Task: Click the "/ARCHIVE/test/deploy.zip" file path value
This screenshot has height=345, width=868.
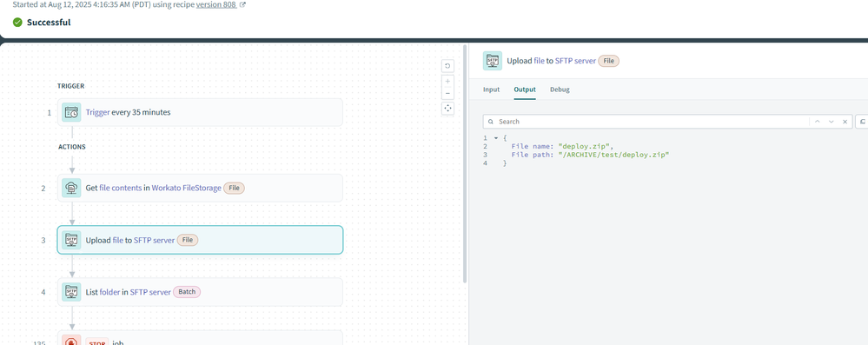Action: point(614,155)
